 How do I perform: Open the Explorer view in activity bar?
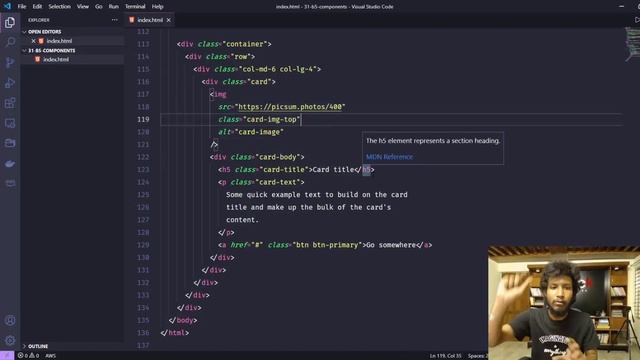10,22
